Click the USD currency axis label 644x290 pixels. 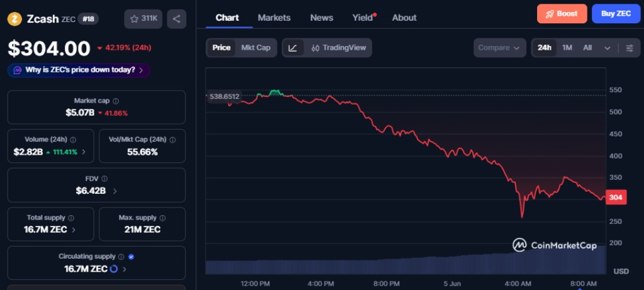pyautogui.click(x=621, y=272)
